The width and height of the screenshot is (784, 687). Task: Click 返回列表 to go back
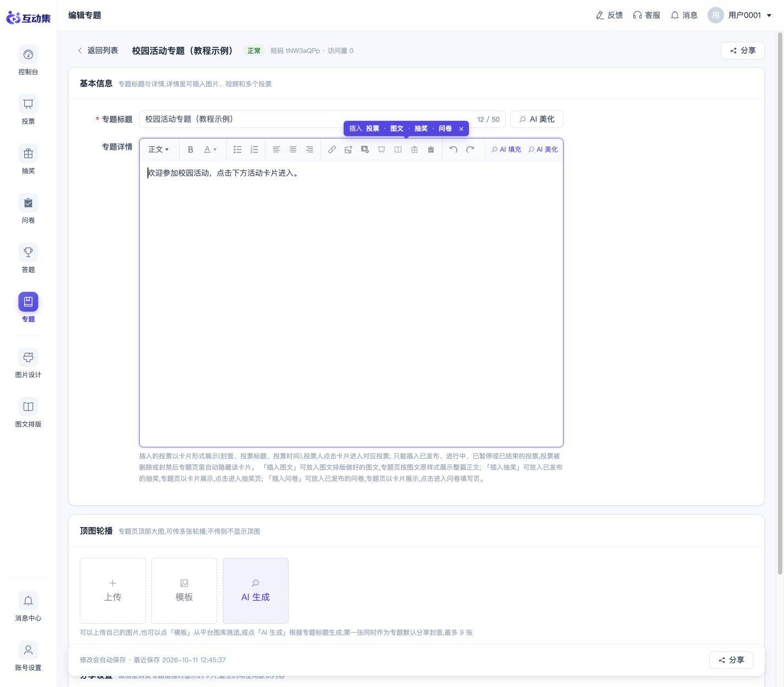(x=97, y=51)
